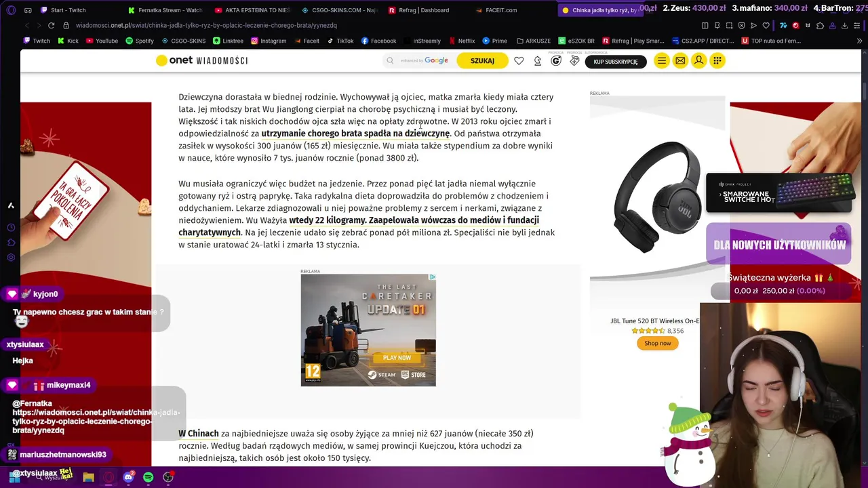Open Spotify from taskbar
This screenshot has height=488, width=868.
pyautogui.click(x=149, y=477)
